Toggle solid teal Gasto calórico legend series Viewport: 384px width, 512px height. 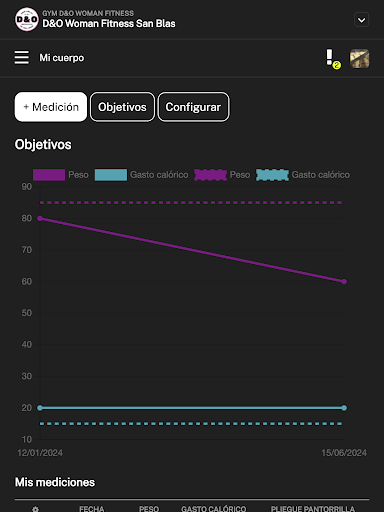tap(141, 175)
